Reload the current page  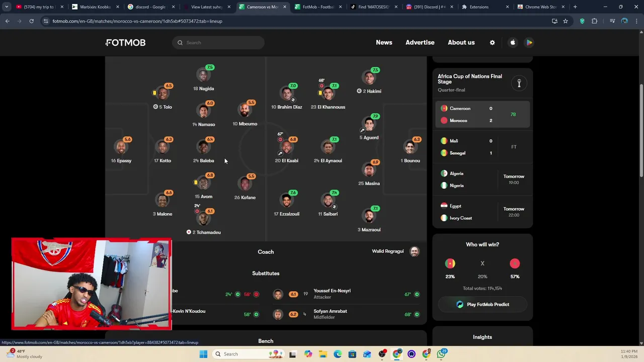[x=31, y=21]
